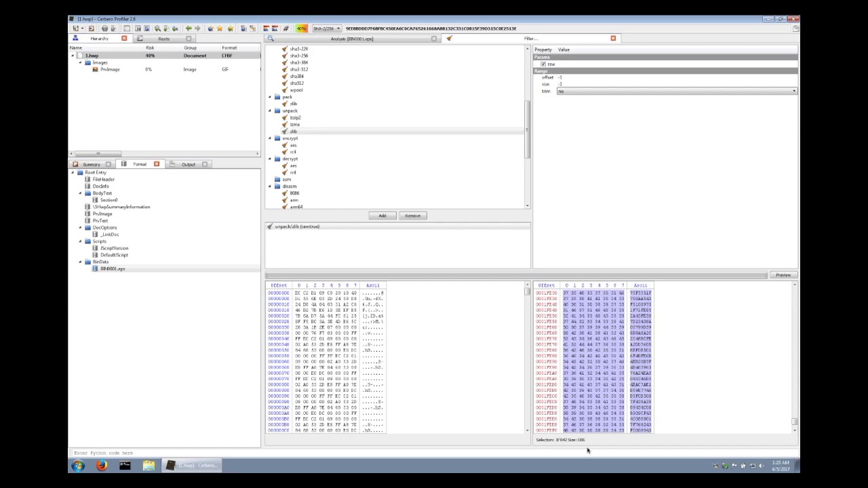Switch to the Format tab
The width and height of the screenshot is (868, 488).
coord(140,165)
